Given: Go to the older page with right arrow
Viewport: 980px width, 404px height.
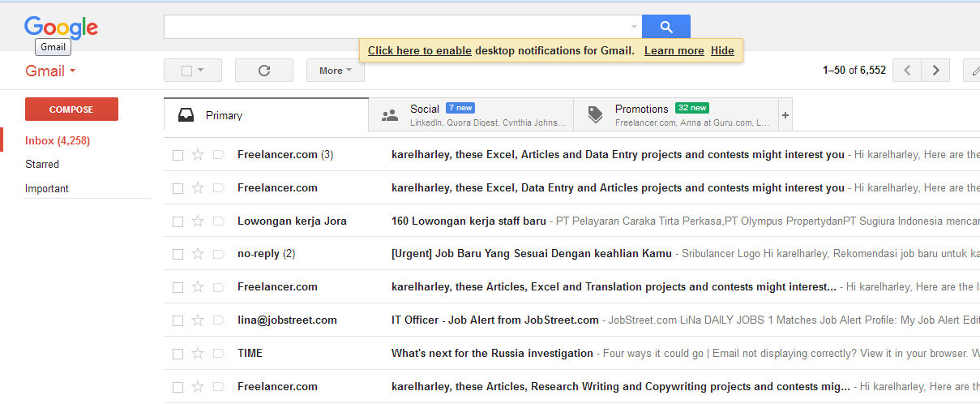Looking at the screenshot, I should pos(936,71).
